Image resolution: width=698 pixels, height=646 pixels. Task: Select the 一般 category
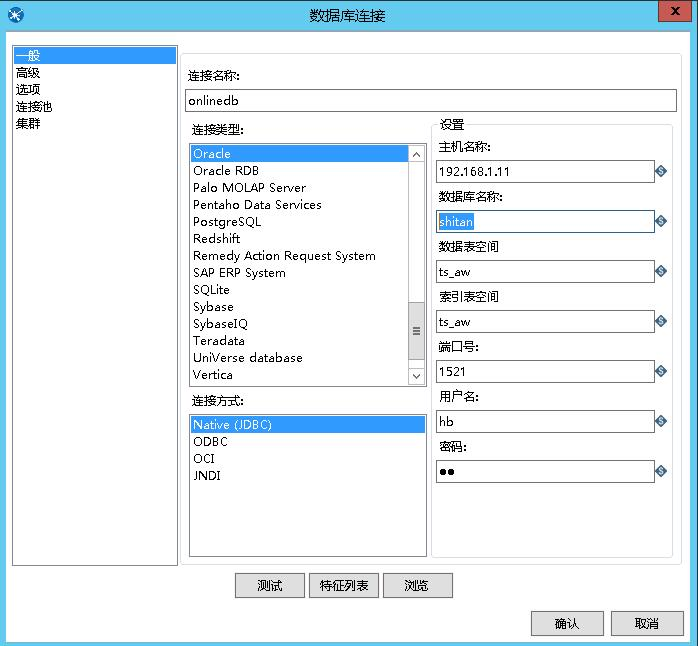95,56
